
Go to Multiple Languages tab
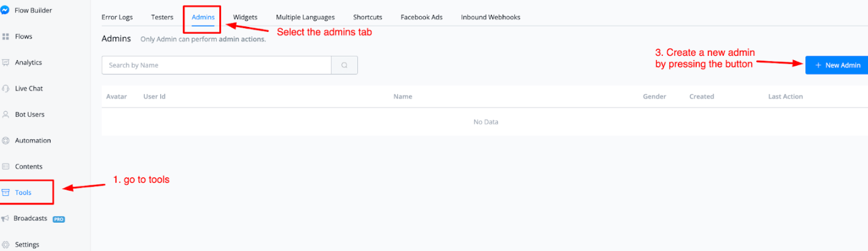(305, 17)
